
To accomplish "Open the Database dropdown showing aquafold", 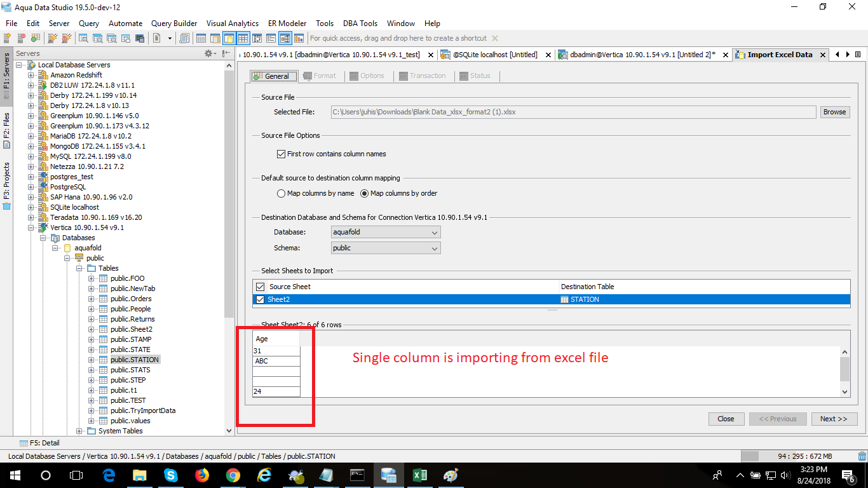I will point(386,232).
